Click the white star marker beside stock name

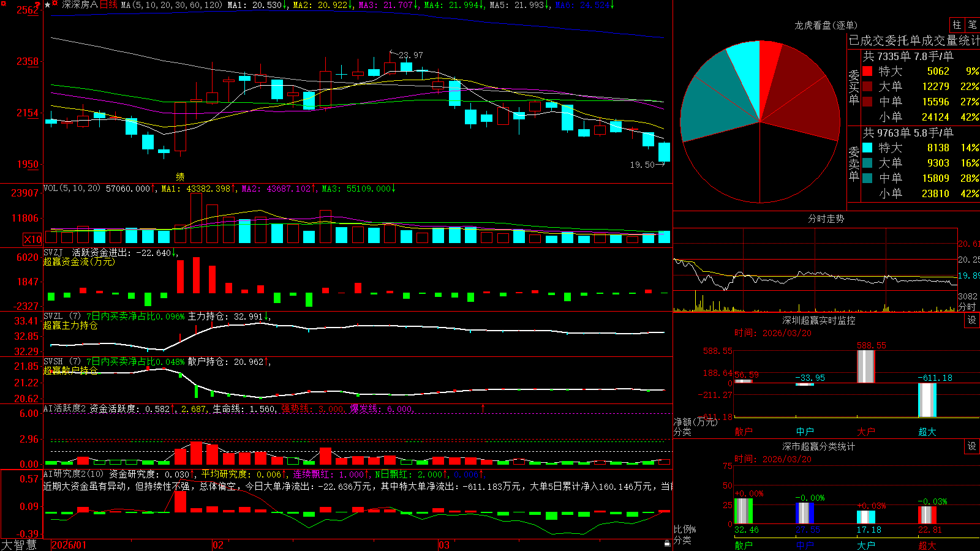(48, 5)
